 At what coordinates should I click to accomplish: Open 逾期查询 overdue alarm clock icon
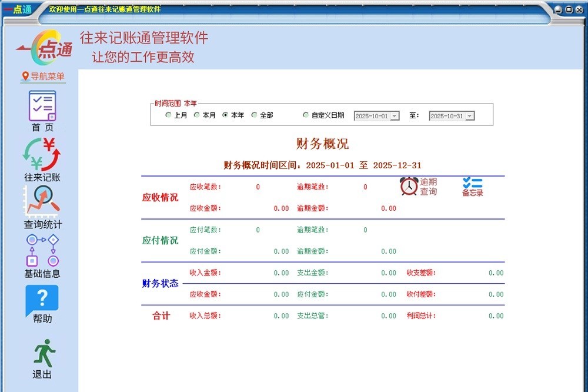[409, 187]
